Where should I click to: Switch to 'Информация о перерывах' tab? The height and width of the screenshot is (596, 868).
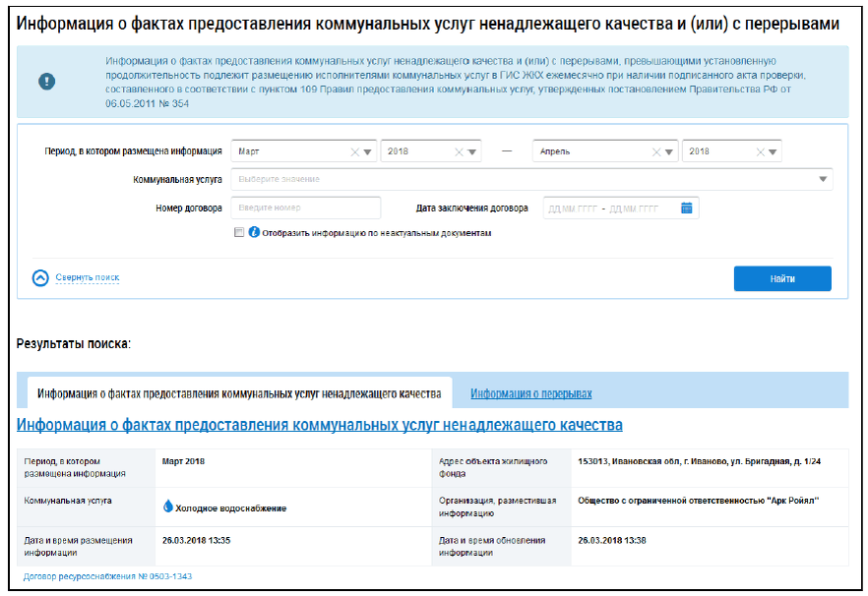(530, 393)
